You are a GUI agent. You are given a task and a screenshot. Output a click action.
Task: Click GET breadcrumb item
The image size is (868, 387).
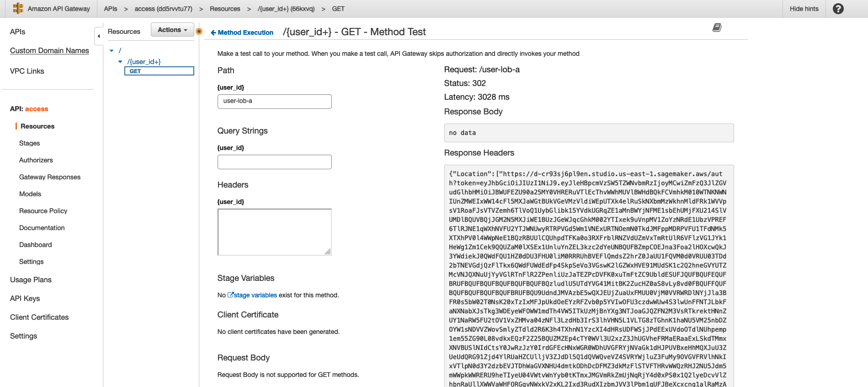coord(338,9)
